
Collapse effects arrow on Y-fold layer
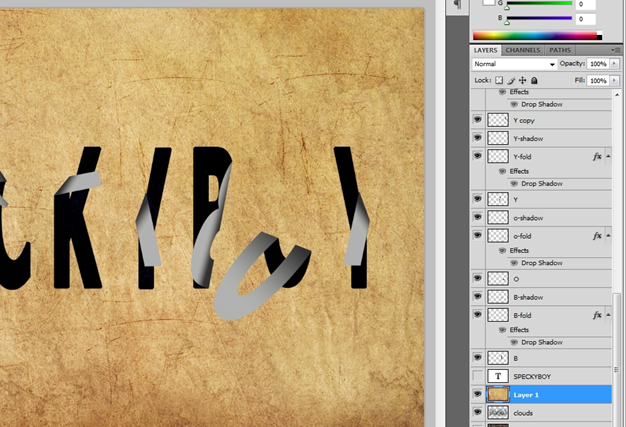(x=608, y=156)
